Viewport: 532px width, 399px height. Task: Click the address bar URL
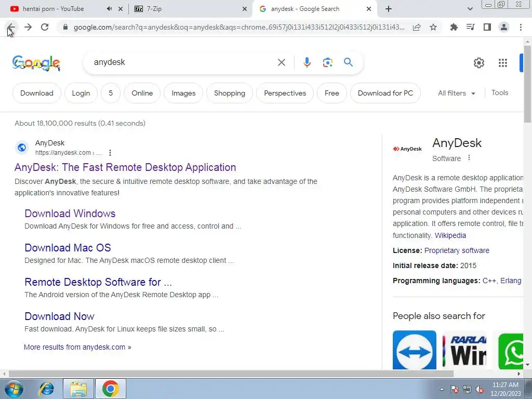pyautogui.click(x=239, y=27)
